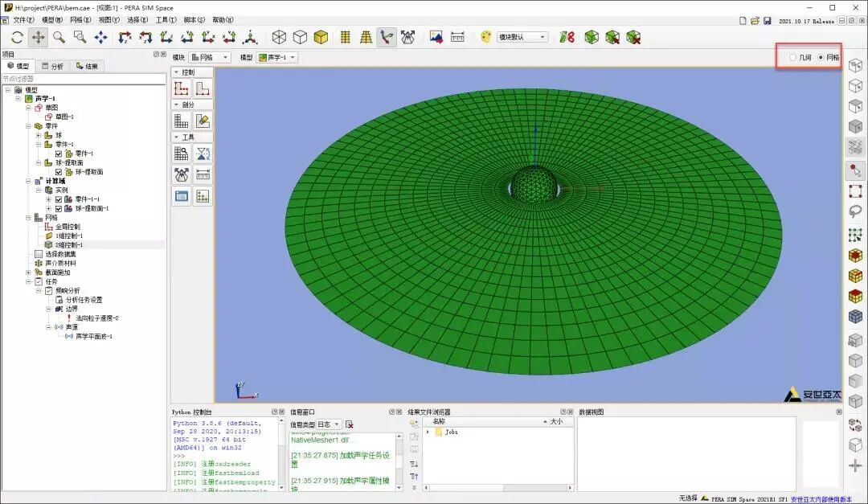Click the Python console vertical scrollbar

pyautogui.click(x=281, y=454)
